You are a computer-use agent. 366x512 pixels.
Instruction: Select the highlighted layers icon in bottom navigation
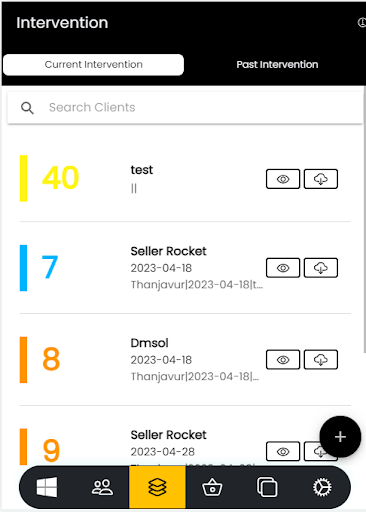click(x=157, y=487)
